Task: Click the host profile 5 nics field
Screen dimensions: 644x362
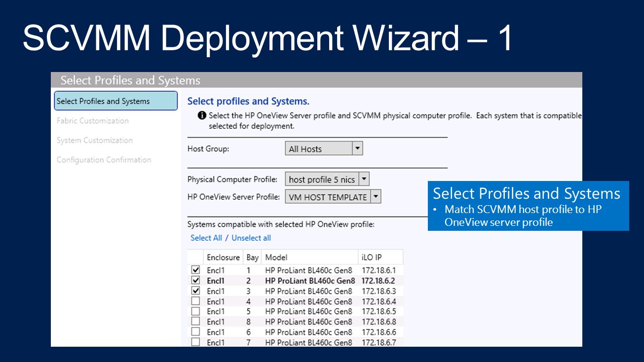Action: (x=327, y=179)
